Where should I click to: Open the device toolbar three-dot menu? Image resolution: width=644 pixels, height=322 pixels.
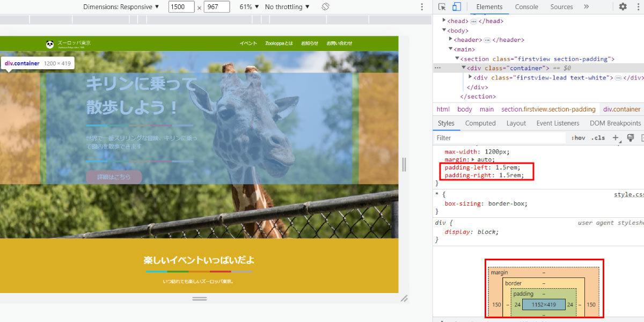[x=422, y=7]
